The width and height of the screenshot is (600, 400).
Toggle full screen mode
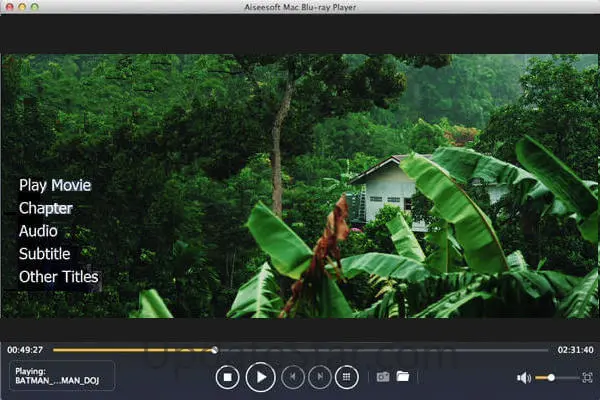point(587,377)
